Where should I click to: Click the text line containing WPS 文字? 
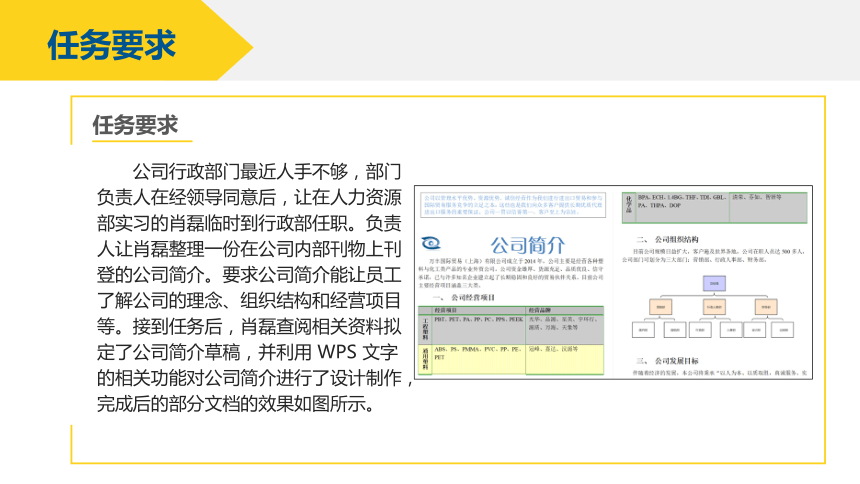click(x=247, y=352)
